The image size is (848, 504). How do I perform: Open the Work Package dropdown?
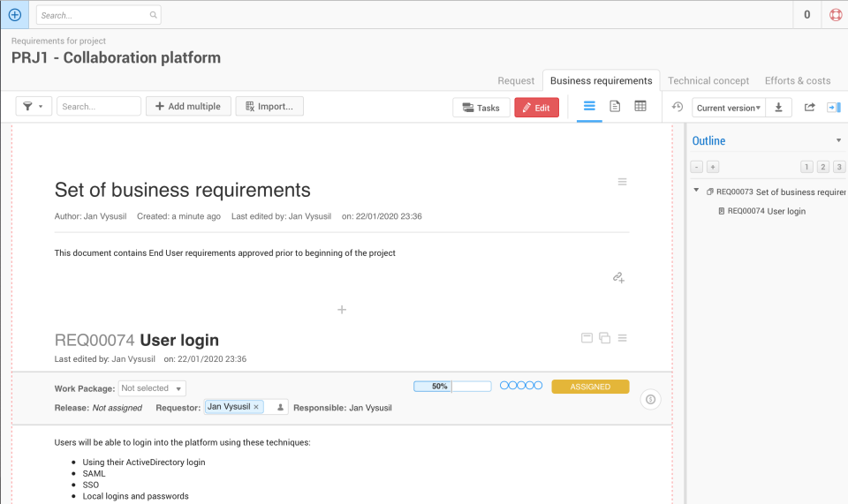click(153, 388)
